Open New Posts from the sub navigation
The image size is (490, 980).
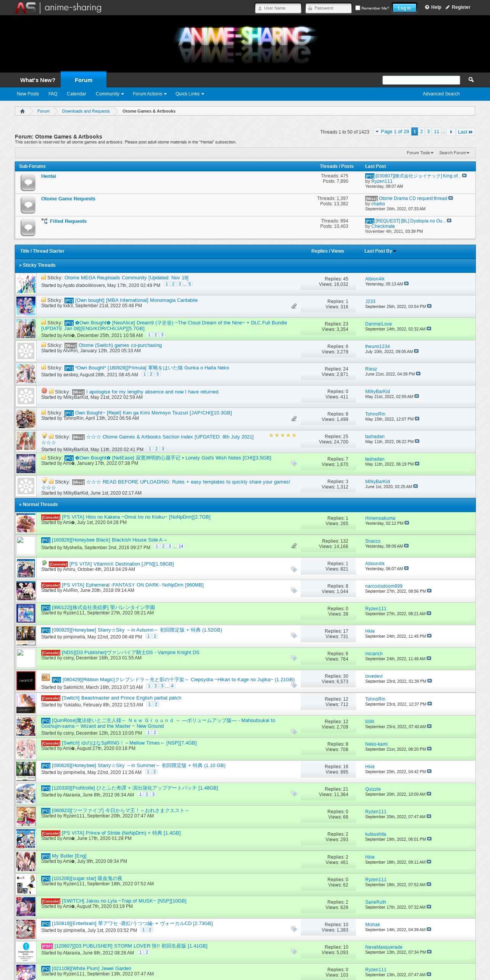pyautogui.click(x=28, y=94)
